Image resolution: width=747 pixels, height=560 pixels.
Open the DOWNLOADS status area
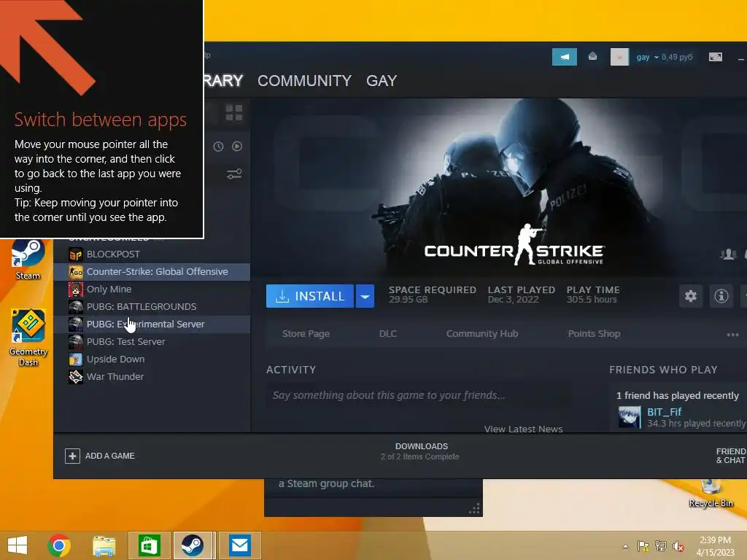click(420, 451)
